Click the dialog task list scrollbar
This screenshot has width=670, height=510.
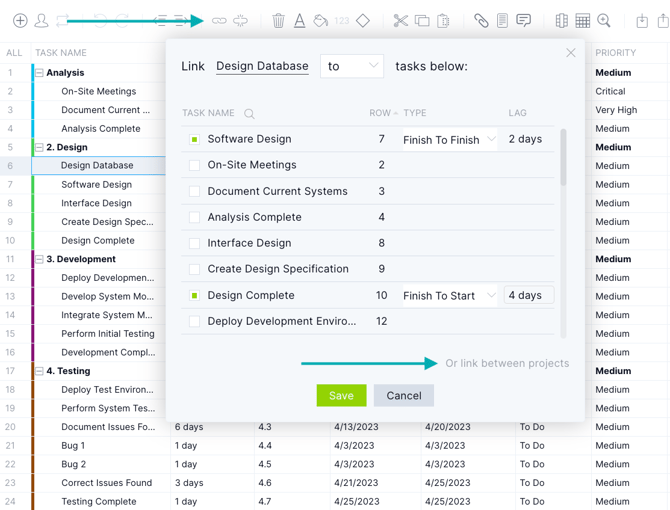pyautogui.click(x=564, y=157)
